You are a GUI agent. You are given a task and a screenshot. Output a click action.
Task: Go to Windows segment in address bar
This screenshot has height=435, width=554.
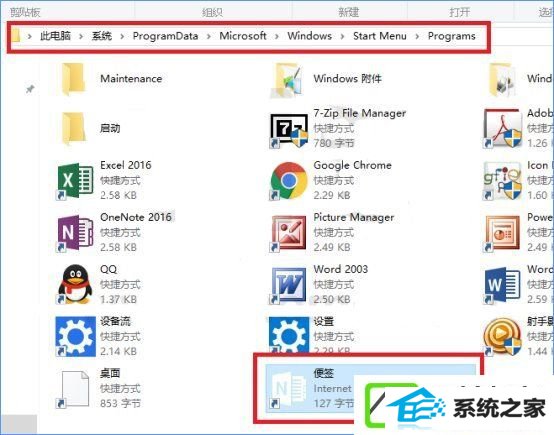[x=310, y=36]
